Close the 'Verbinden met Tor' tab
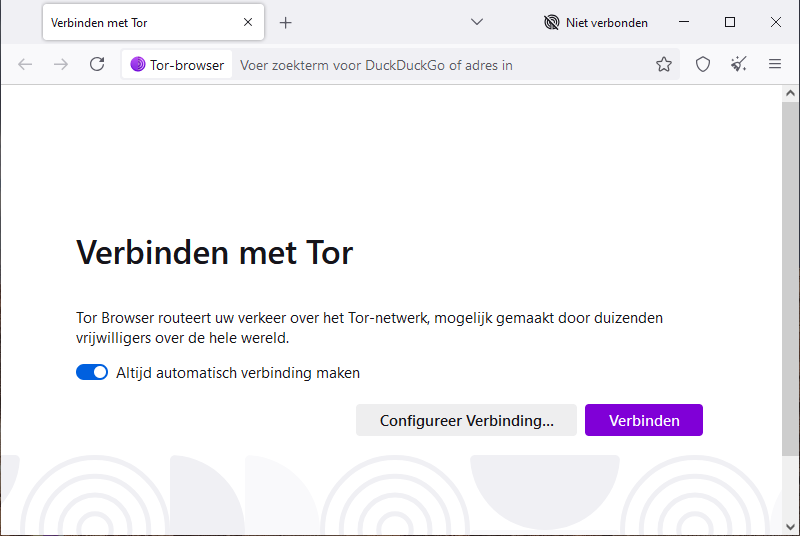 pos(248,22)
